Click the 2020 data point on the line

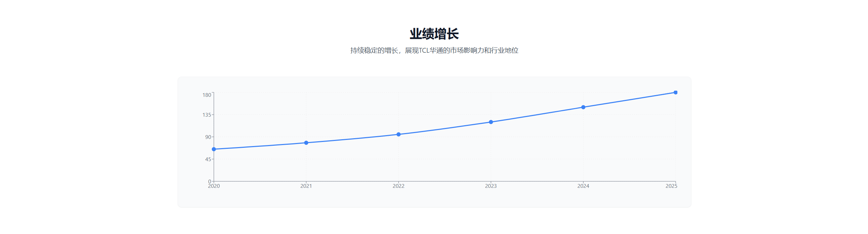(x=214, y=149)
